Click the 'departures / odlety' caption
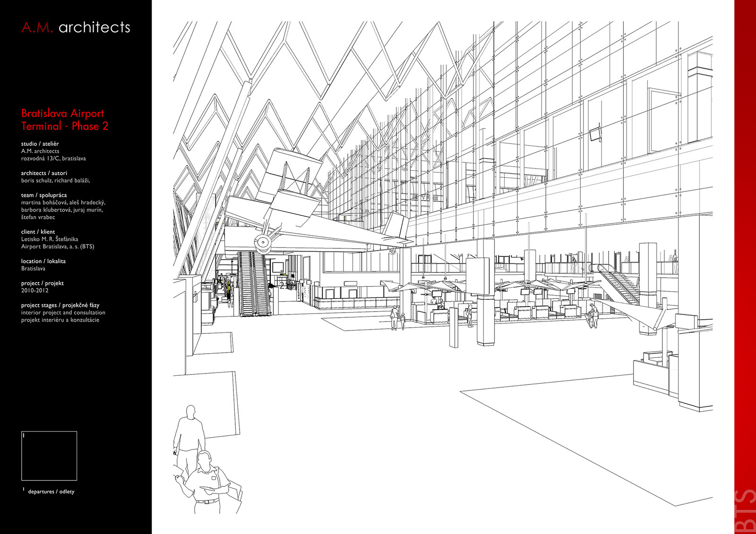 (51, 492)
